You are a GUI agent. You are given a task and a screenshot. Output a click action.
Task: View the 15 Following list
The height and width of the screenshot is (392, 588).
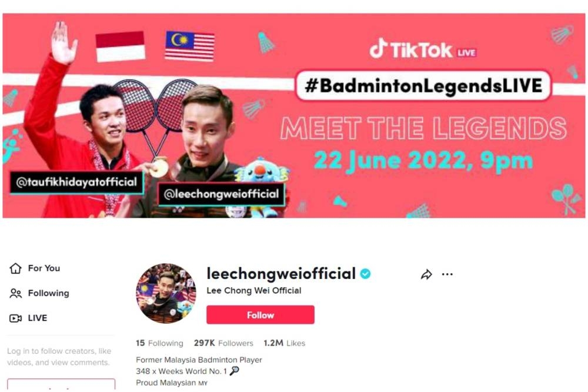coord(159,343)
